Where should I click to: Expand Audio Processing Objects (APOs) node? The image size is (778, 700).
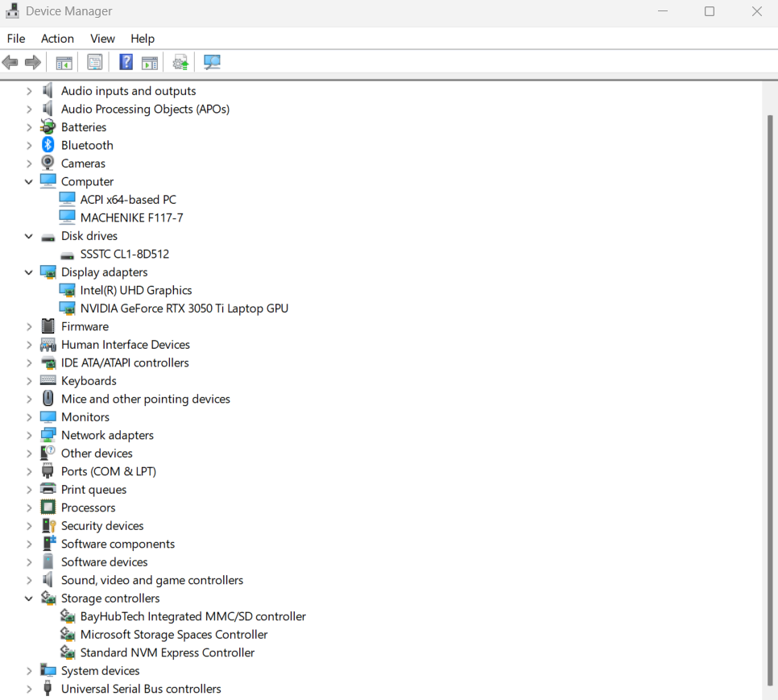tap(29, 109)
